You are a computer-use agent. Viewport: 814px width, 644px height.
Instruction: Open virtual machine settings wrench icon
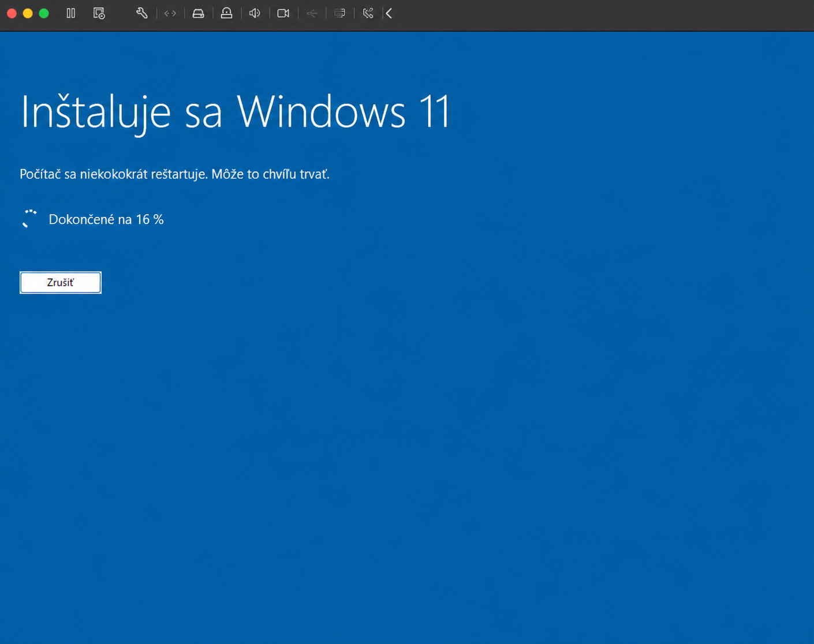point(141,13)
